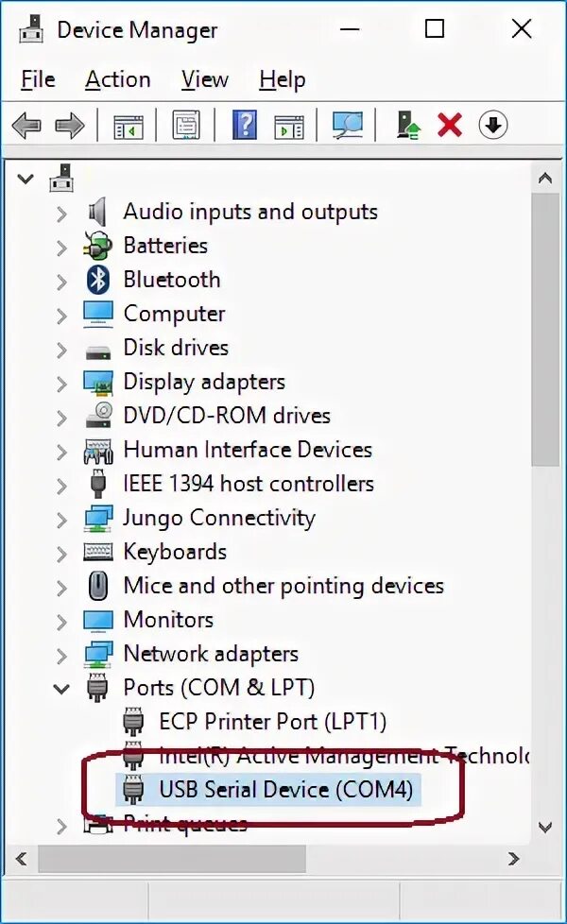Collapse the Ports (COM & LPT) category
Screen dimensions: 567x924
click(x=61, y=689)
